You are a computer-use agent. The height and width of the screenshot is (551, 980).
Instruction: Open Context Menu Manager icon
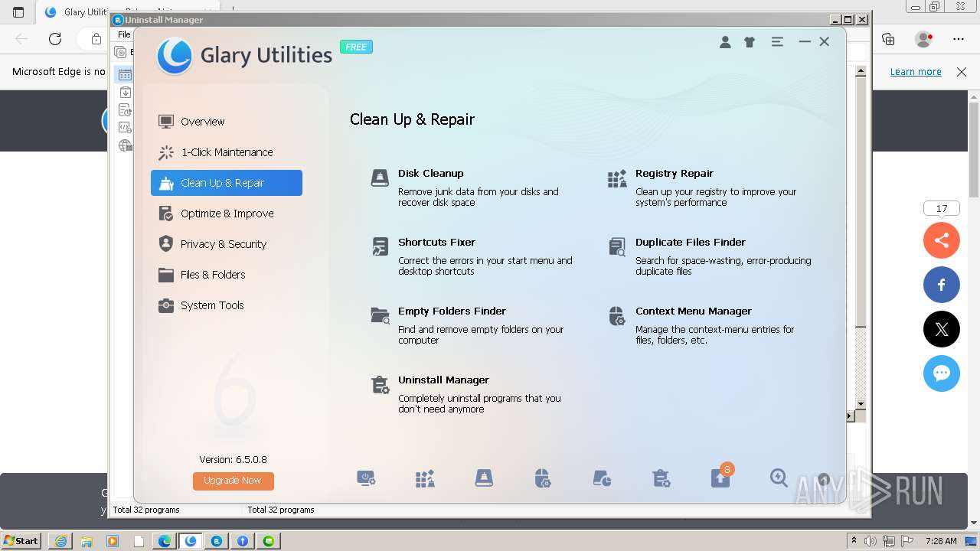tap(617, 316)
